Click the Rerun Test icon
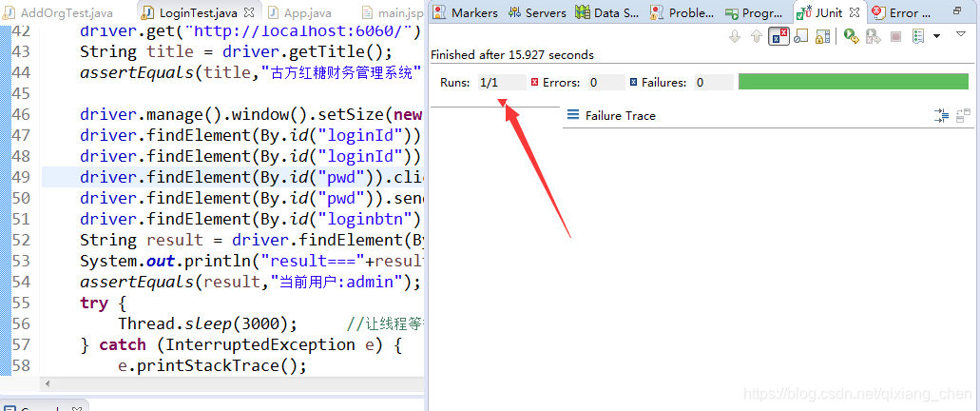The height and width of the screenshot is (411, 980). pyautogui.click(x=852, y=37)
